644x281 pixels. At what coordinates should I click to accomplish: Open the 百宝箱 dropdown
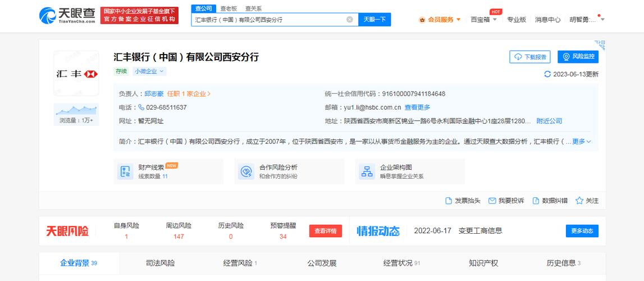point(484,19)
